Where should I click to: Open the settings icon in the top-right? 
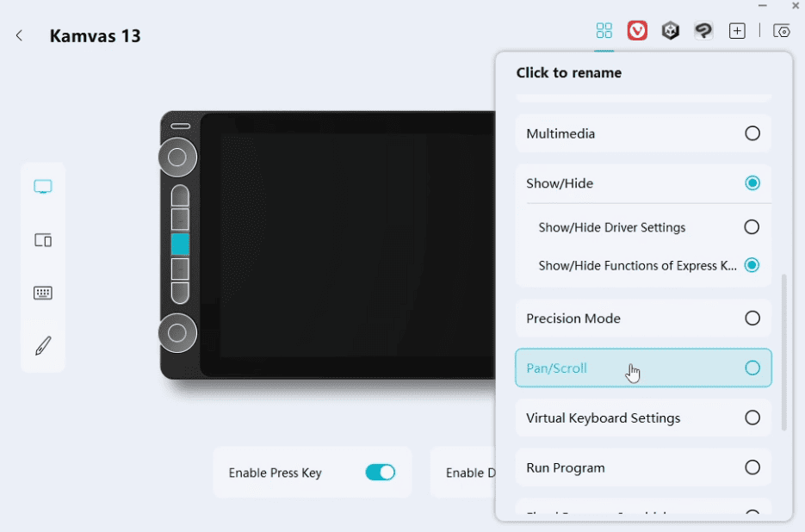coord(782,31)
